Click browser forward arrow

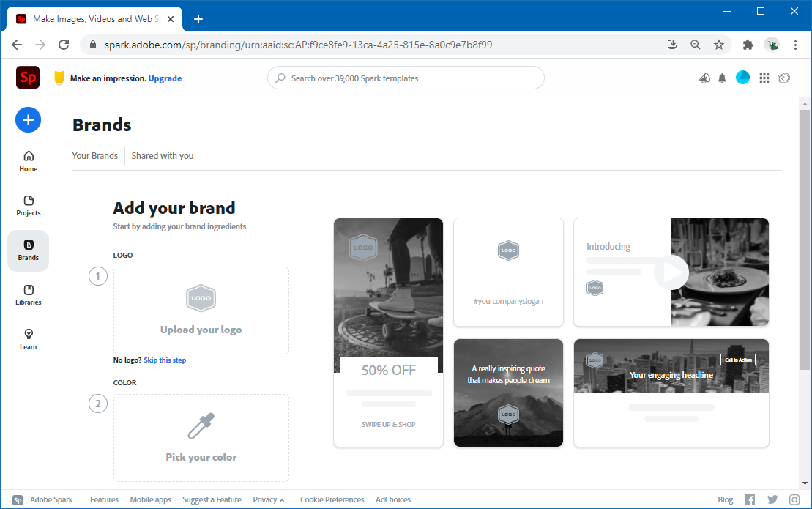pyautogui.click(x=40, y=45)
